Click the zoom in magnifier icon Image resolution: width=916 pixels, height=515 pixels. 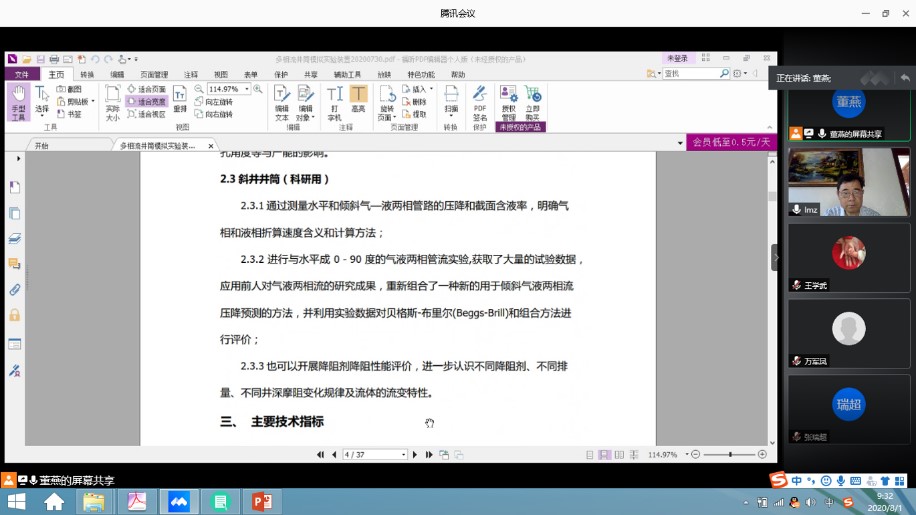click(257, 89)
